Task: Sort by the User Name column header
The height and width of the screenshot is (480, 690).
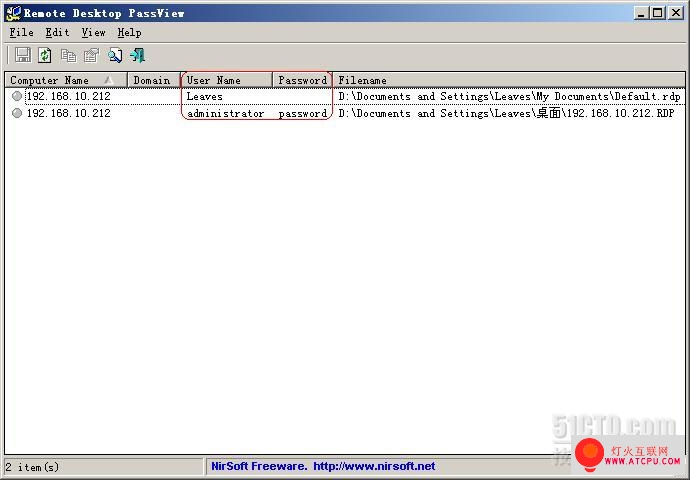Action: (227, 80)
